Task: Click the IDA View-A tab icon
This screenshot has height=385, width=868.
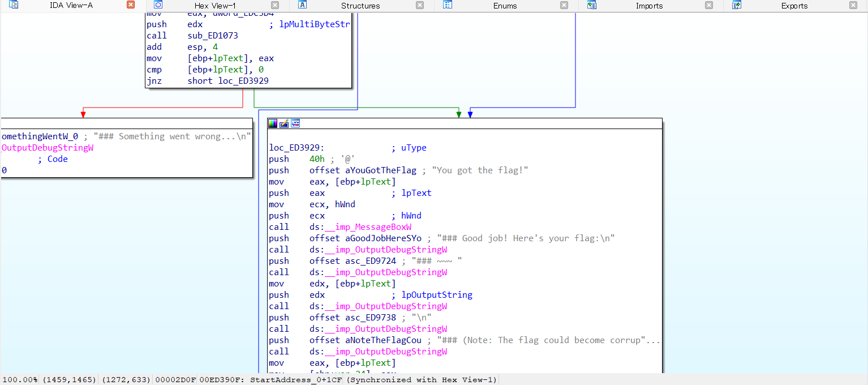Action: point(14,5)
